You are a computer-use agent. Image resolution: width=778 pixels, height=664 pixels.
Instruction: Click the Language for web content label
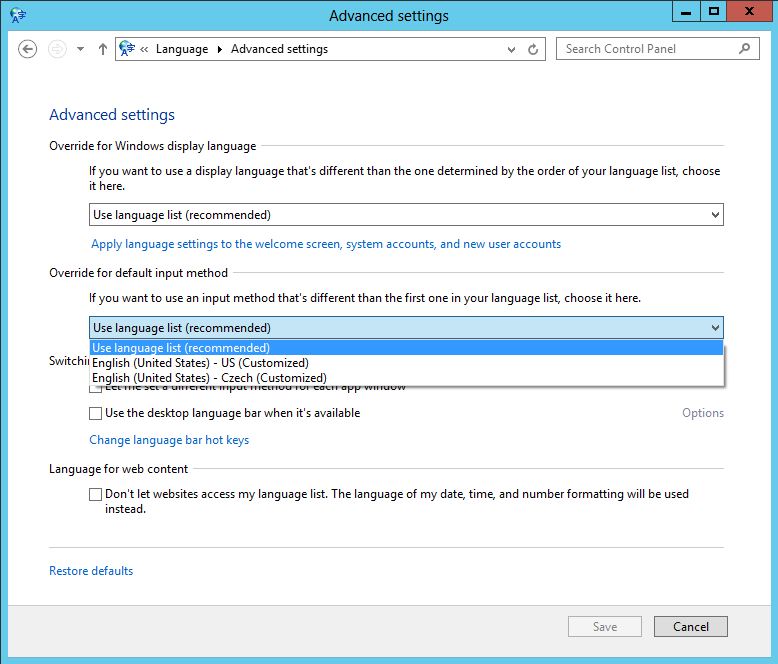(x=119, y=469)
